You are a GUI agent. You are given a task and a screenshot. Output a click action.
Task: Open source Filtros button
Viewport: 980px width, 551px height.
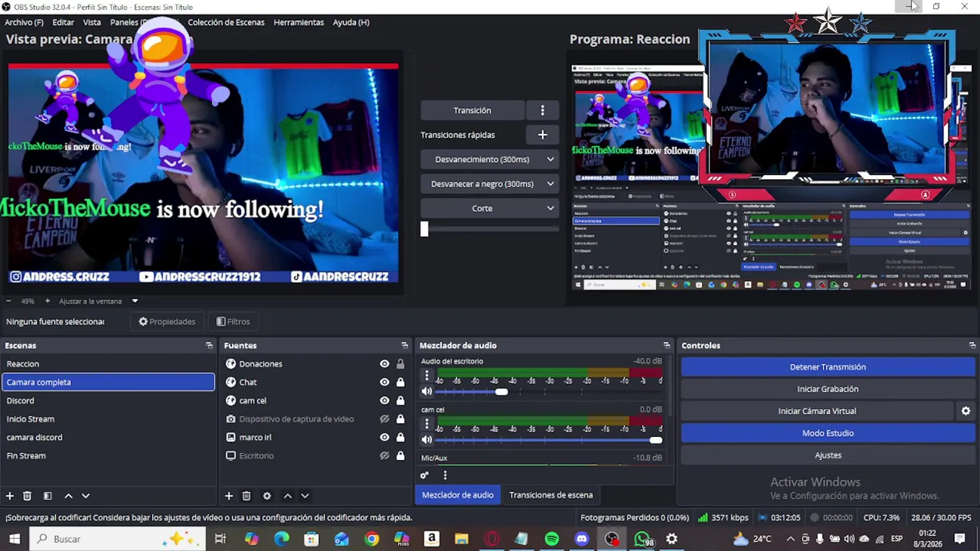pyautogui.click(x=233, y=321)
